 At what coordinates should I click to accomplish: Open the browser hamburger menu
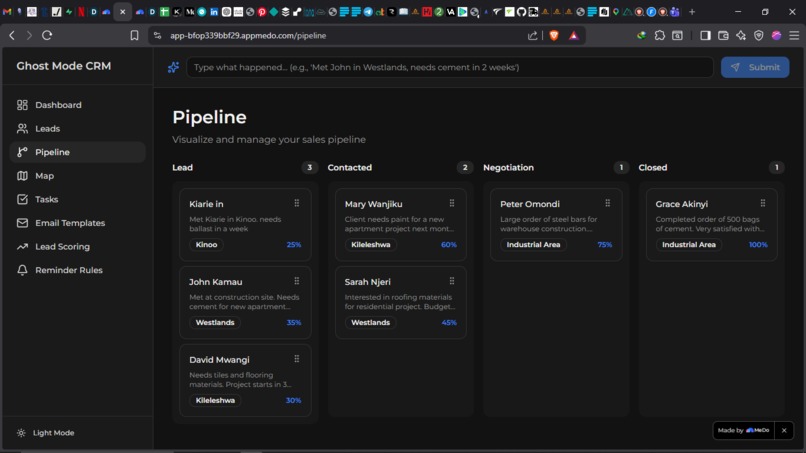(x=794, y=35)
